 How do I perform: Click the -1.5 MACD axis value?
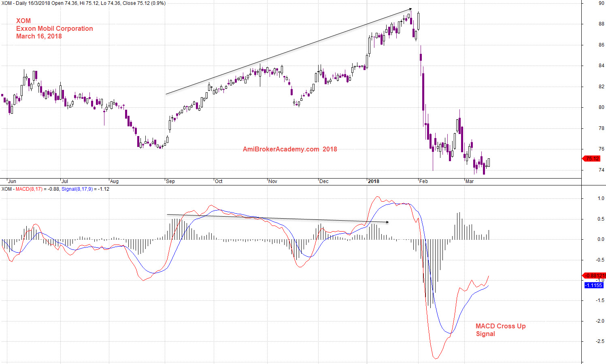pyautogui.click(x=600, y=300)
